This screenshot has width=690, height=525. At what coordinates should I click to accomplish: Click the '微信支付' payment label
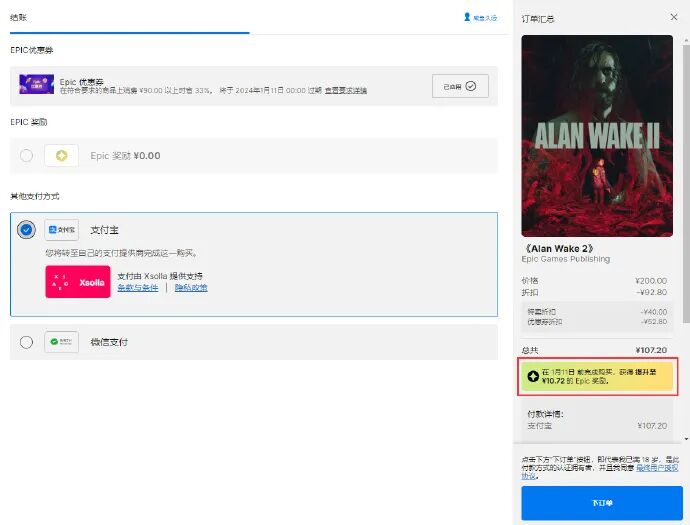(x=109, y=342)
